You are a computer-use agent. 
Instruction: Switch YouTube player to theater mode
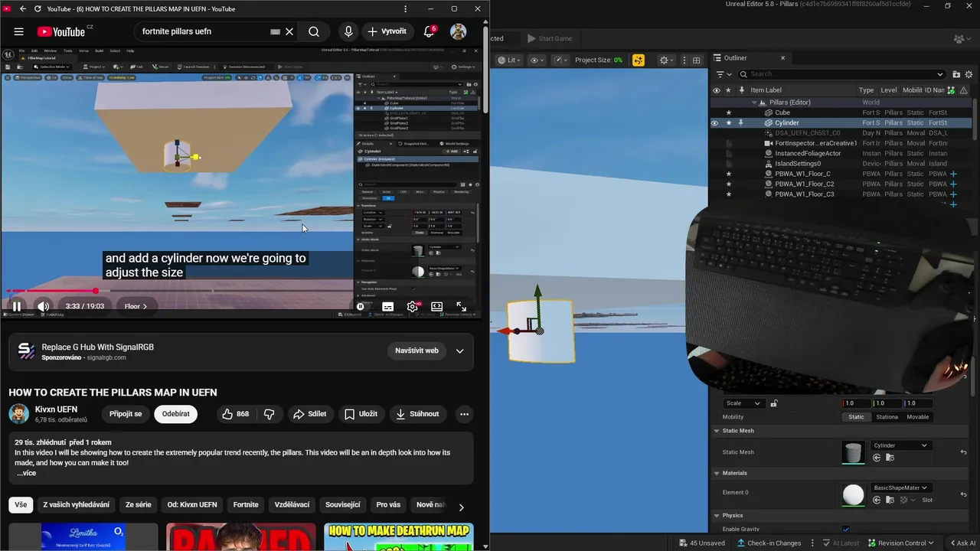pyautogui.click(x=437, y=306)
